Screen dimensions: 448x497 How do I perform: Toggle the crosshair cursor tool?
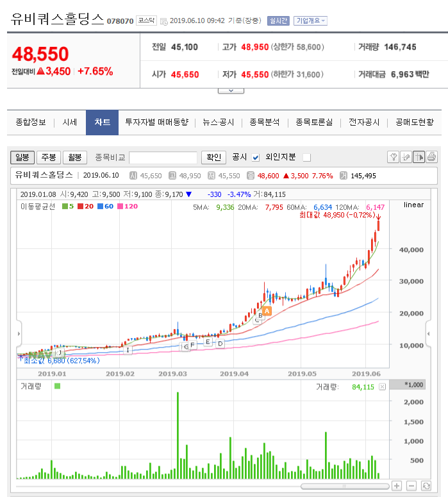419,157
